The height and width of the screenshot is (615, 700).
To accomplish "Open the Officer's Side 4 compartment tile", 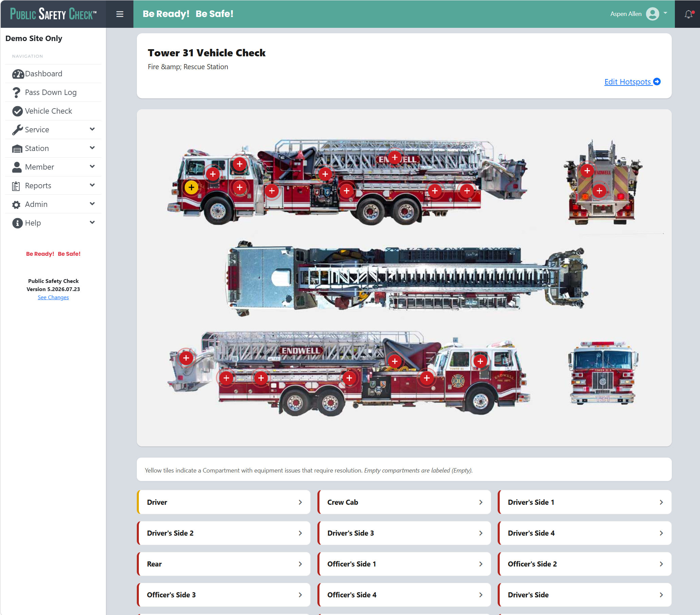I will (x=404, y=595).
